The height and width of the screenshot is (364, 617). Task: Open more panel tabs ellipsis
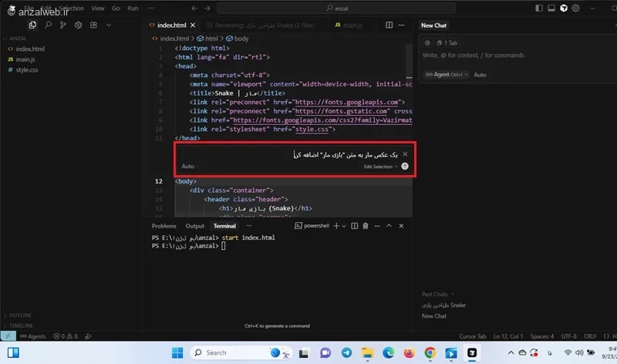(x=249, y=226)
